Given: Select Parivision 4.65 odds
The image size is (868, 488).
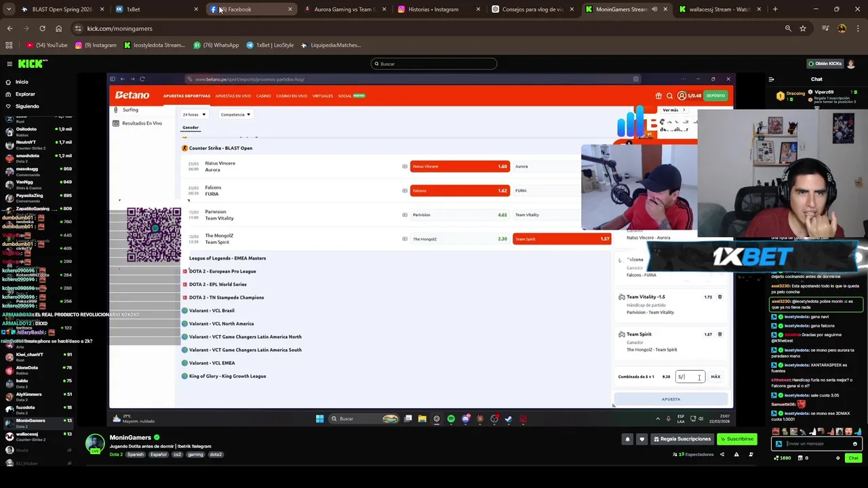Looking at the screenshot, I should coord(460,215).
